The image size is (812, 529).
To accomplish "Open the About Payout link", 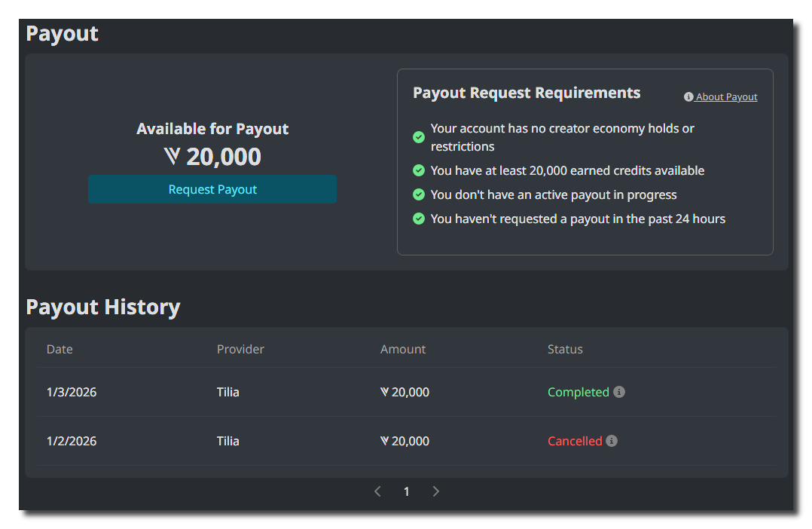I will click(x=725, y=96).
